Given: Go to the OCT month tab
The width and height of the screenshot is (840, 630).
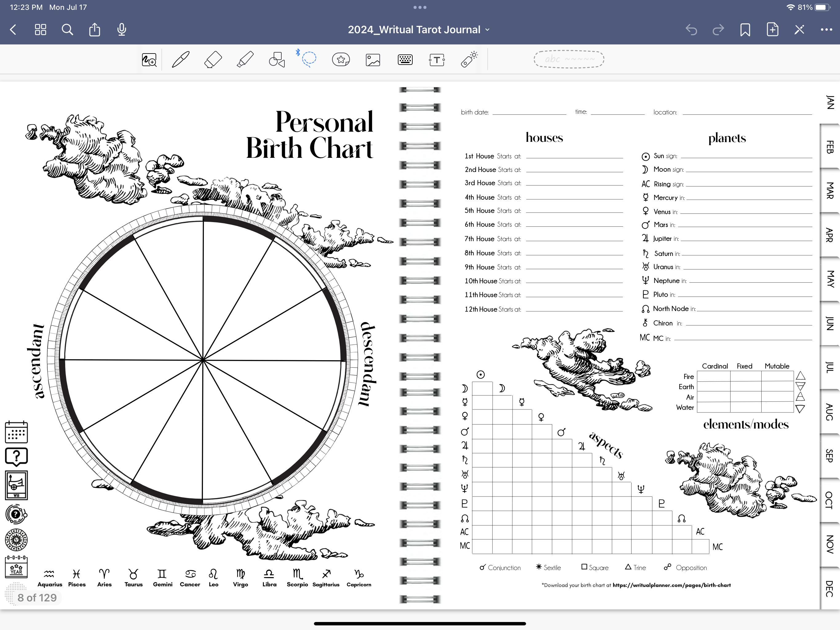Looking at the screenshot, I should tap(830, 500).
